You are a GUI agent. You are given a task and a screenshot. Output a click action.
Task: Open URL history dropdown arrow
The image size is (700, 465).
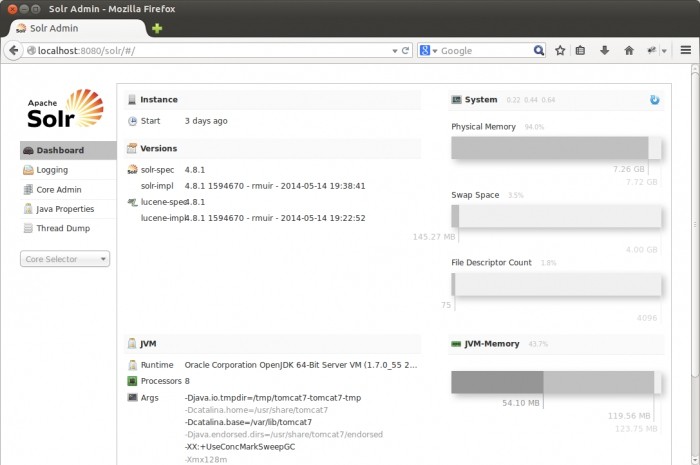pyautogui.click(x=395, y=51)
